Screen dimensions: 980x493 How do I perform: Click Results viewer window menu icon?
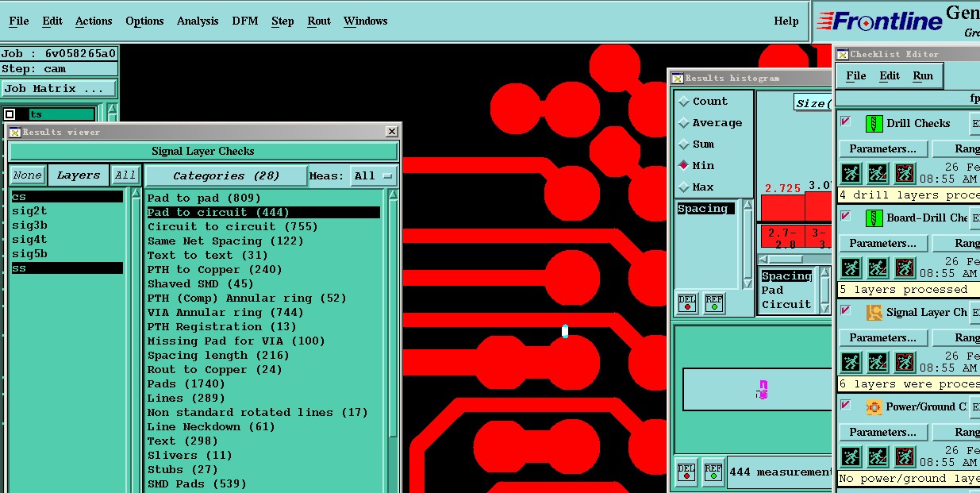pyautogui.click(x=15, y=132)
